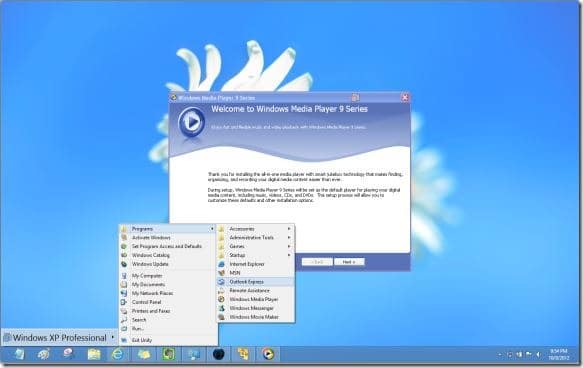Click the yellow boxes taskbar icon
The width and height of the screenshot is (583, 368).
(243, 354)
